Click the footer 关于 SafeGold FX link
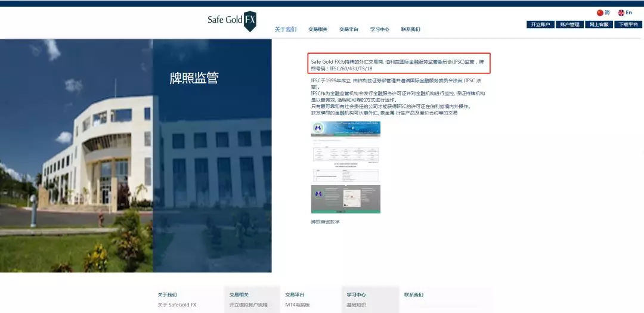644x313 pixels. [177, 305]
